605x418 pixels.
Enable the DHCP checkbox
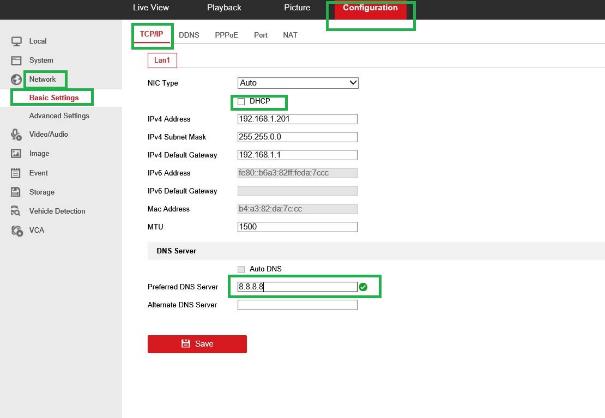[x=241, y=102]
